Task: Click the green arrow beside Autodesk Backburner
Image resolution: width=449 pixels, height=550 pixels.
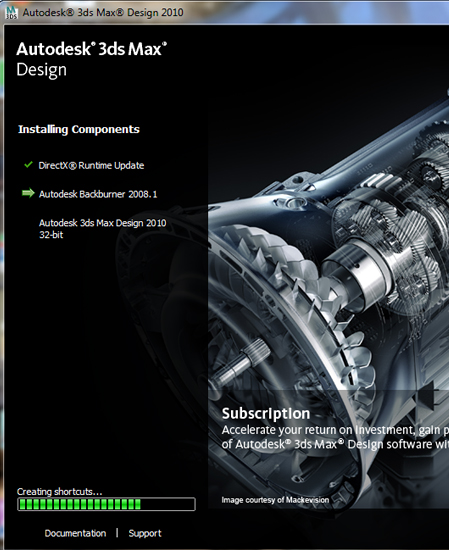Action: click(28, 193)
